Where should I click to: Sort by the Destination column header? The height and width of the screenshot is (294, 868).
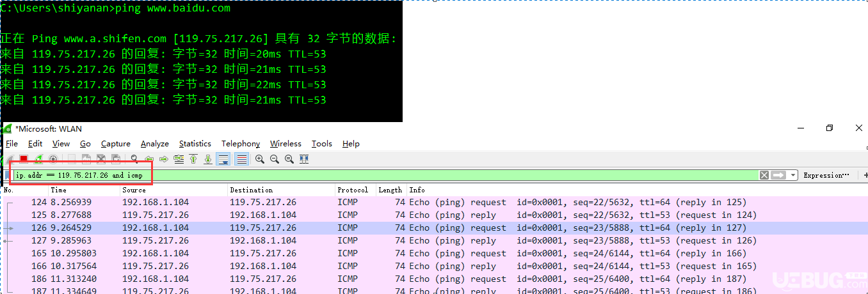(282, 190)
